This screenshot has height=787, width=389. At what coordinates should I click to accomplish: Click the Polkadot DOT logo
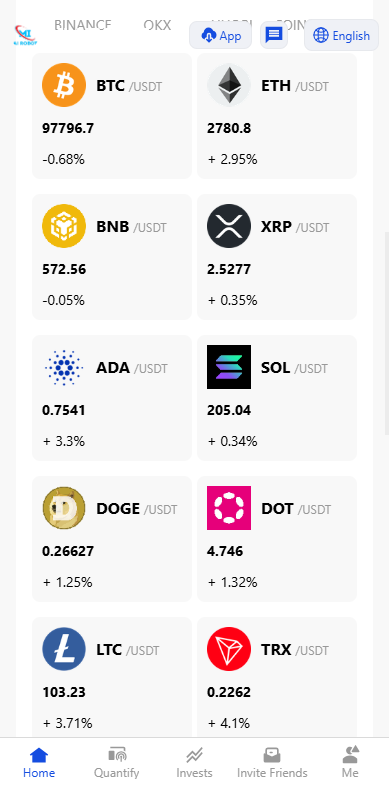click(x=229, y=508)
